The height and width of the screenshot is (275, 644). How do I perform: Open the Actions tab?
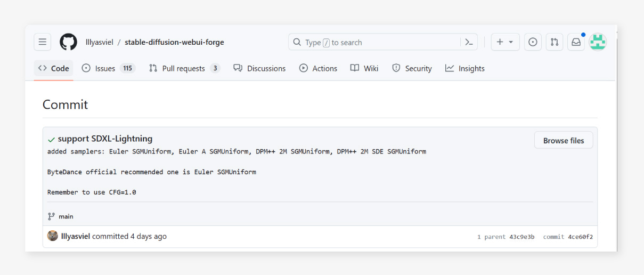(318, 68)
